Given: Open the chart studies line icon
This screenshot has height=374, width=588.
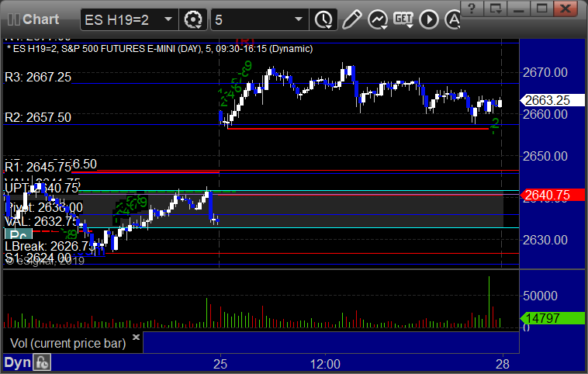Looking at the screenshot, I should click(378, 19).
